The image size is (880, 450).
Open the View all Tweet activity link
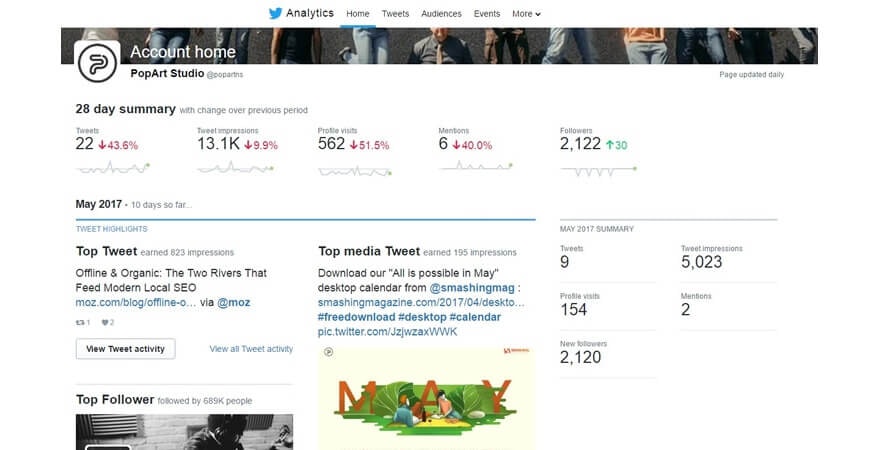point(251,349)
